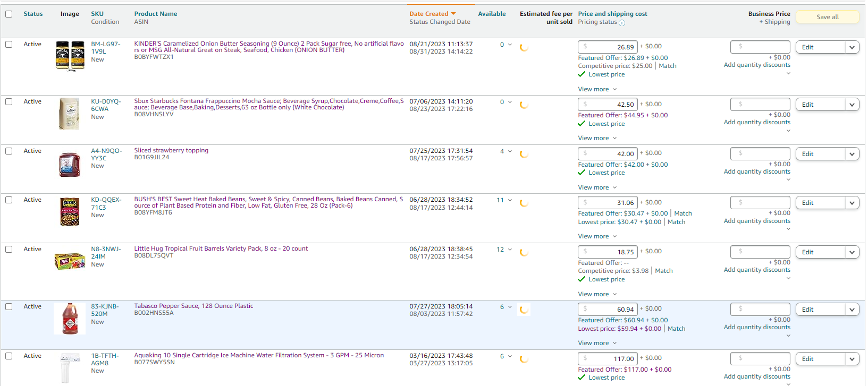Check the Tabasco Pepper Sauce row checkbox

tap(9, 307)
